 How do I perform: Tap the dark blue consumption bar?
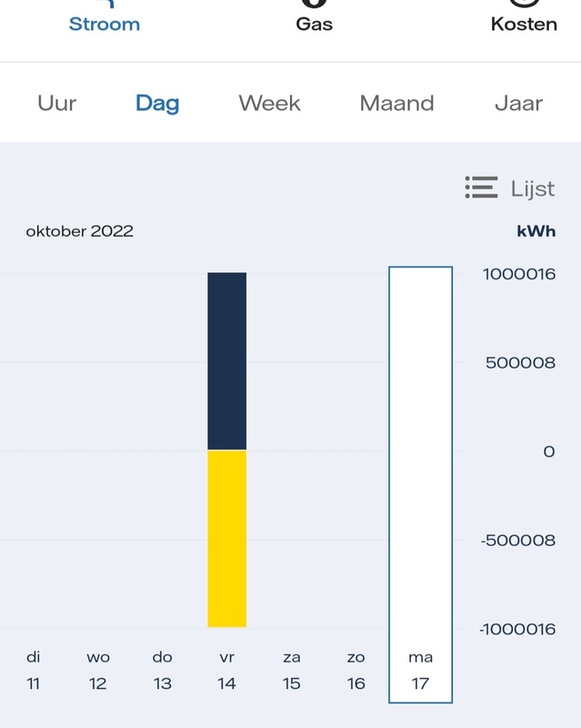[226, 360]
